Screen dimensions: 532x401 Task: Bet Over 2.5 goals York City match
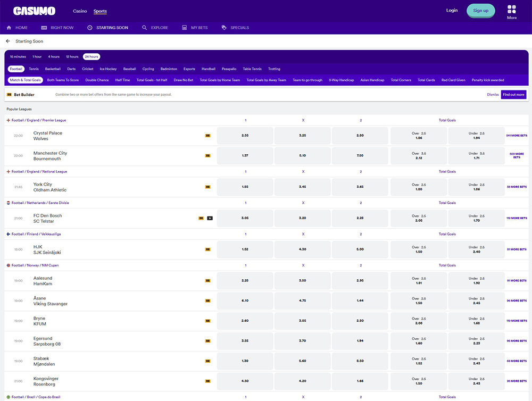click(419, 187)
